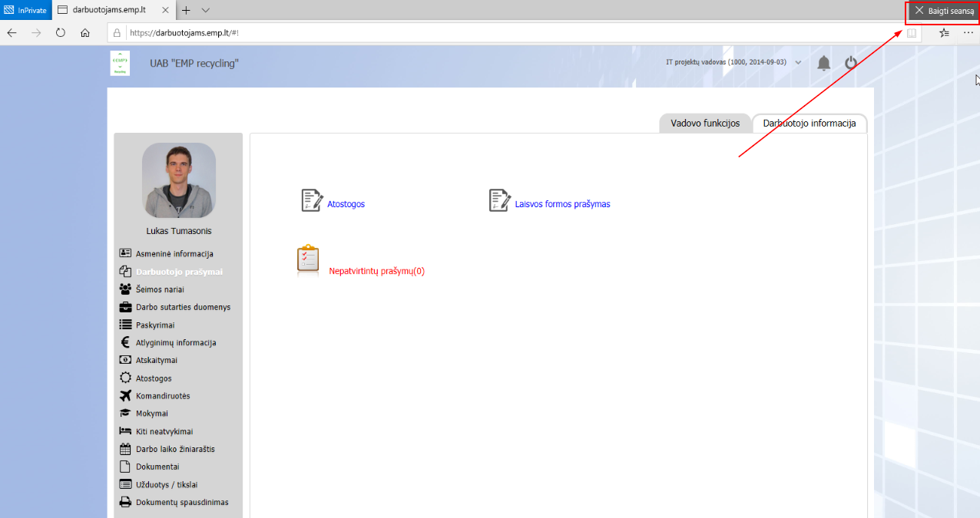Image resolution: width=980 pixels, height=518 pixels.
Task: Click the UAB "EMP recycling" company title
Action: pos(194,63)
